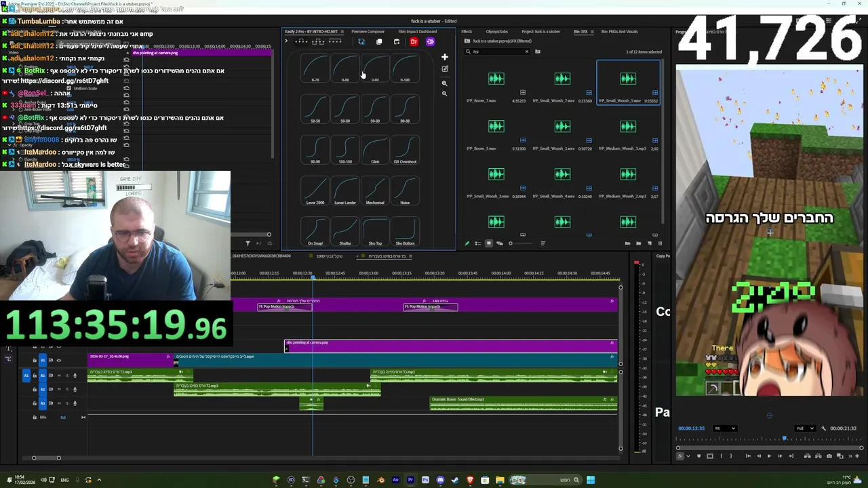This screenshot has height=488, width=868.
Task: Clear the bin search text
Action: [x=527, y=52]
